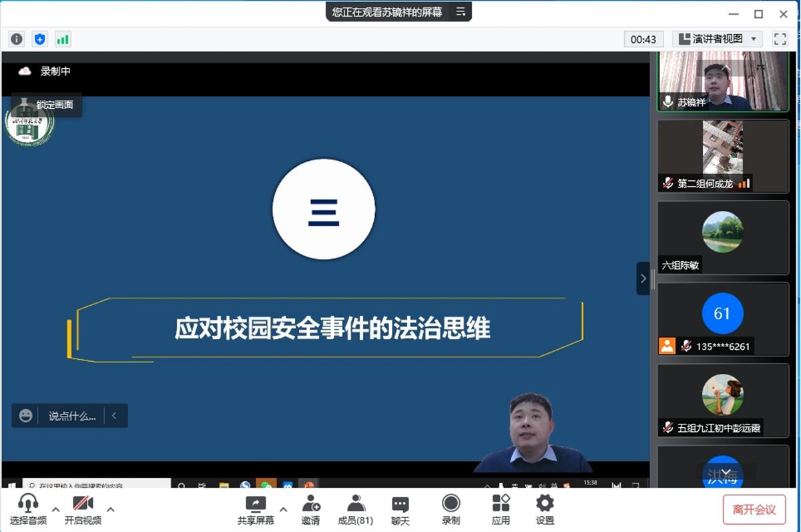Viewport: 801px width, 532px height.
Task: Click the green network signal icon
Action: click(x=63, y=39)
